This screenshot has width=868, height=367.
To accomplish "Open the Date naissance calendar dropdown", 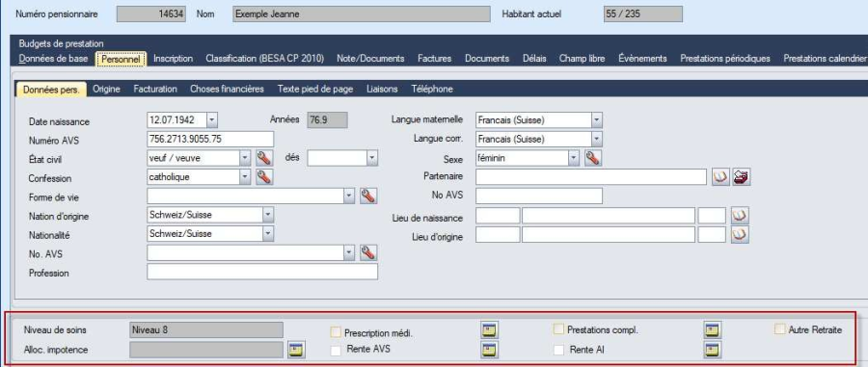I will (212, 120).
